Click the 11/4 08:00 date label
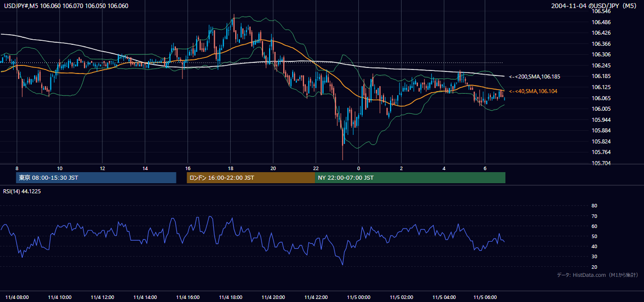644x302 pixels. click(x=17, y=297)
